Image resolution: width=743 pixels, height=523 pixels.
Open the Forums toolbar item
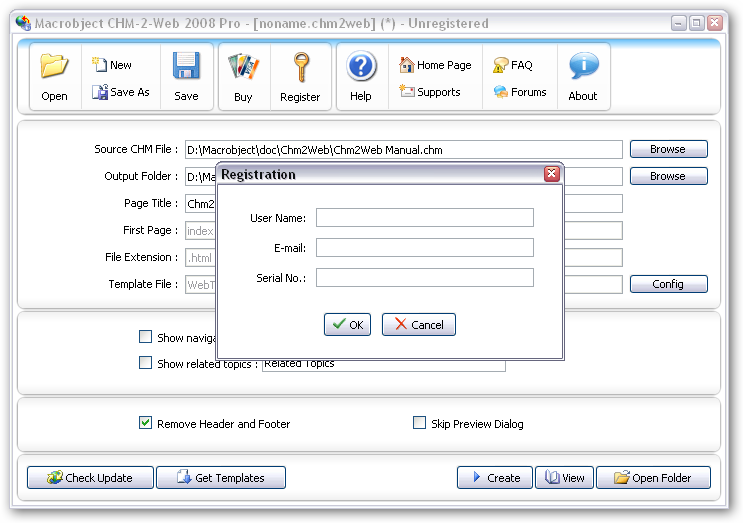pyautogui.click(x=519, y=92)
